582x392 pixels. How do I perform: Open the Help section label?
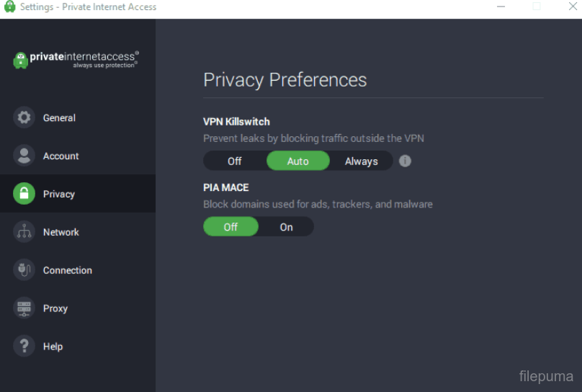pyautogui.click(x=53, y=347)
